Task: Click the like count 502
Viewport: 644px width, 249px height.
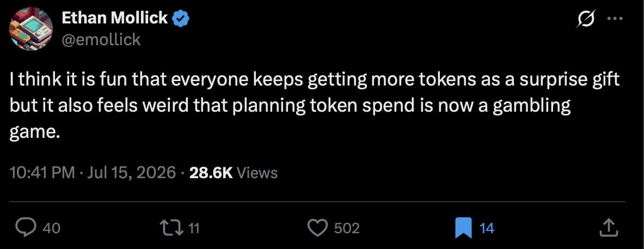Action: coord(347,228)
